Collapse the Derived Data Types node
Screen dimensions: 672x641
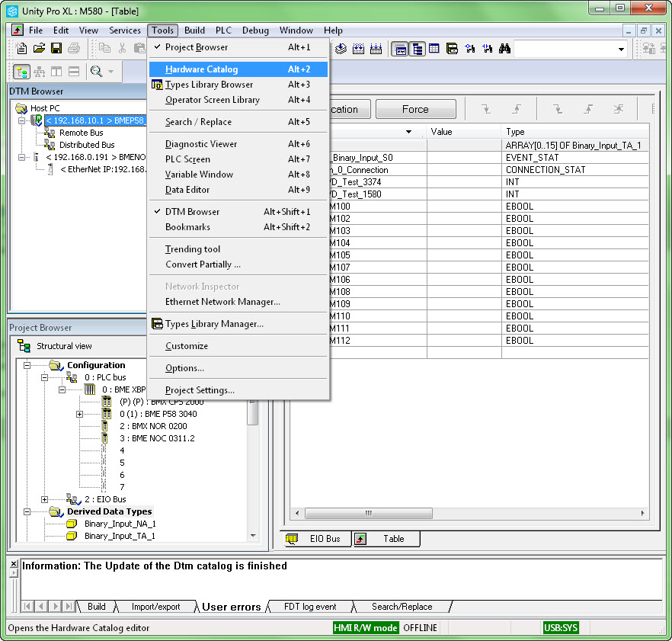coord(27,512)
